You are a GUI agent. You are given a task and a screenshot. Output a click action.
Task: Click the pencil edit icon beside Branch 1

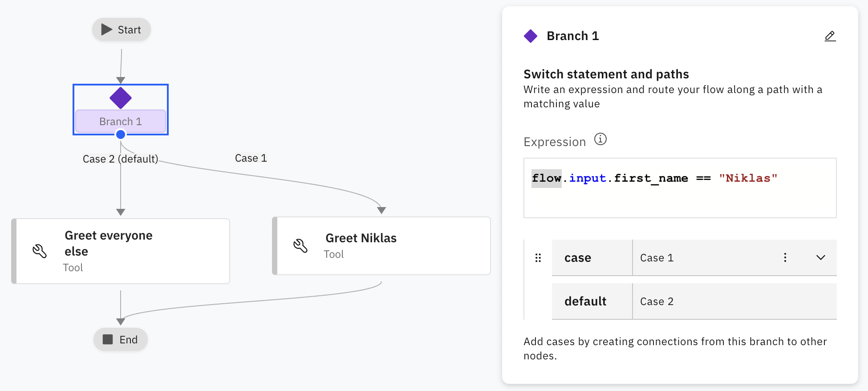point(830,36)
